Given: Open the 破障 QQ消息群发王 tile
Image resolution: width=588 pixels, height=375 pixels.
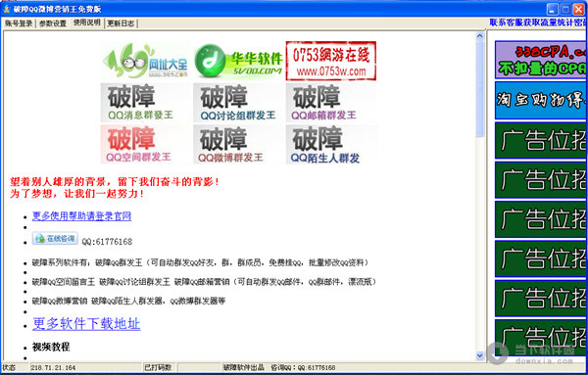Looking at the screenshot, I should point(145,102).
